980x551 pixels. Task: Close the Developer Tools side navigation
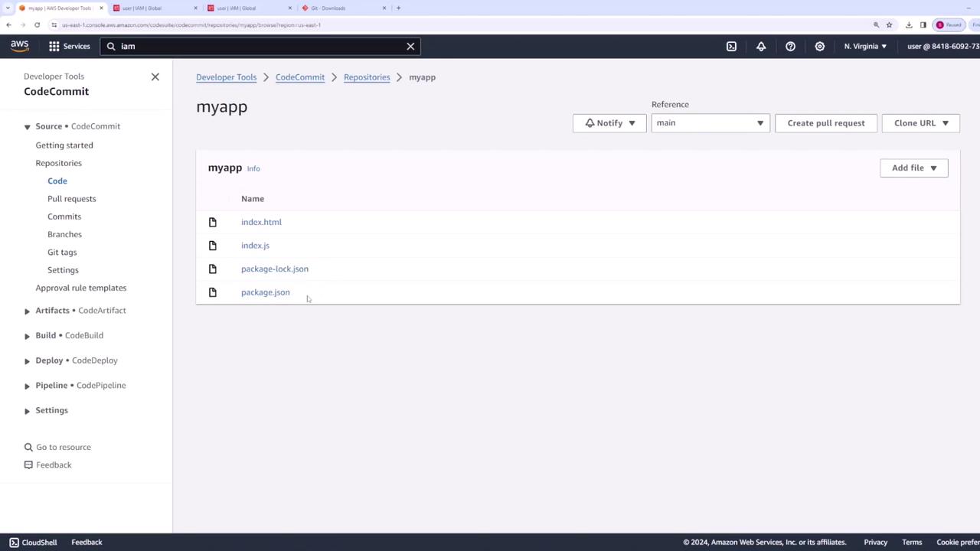pyautogui.click(x=155, y=77)
